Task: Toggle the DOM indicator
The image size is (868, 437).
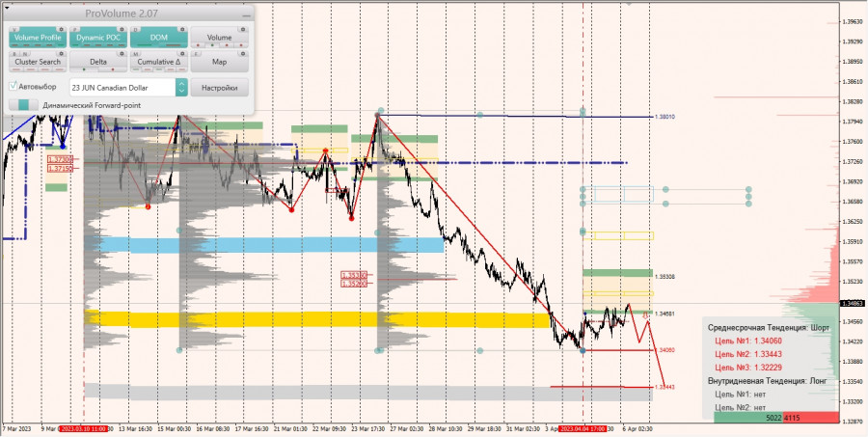Action: pyautogui.click(x=159, y=37)
